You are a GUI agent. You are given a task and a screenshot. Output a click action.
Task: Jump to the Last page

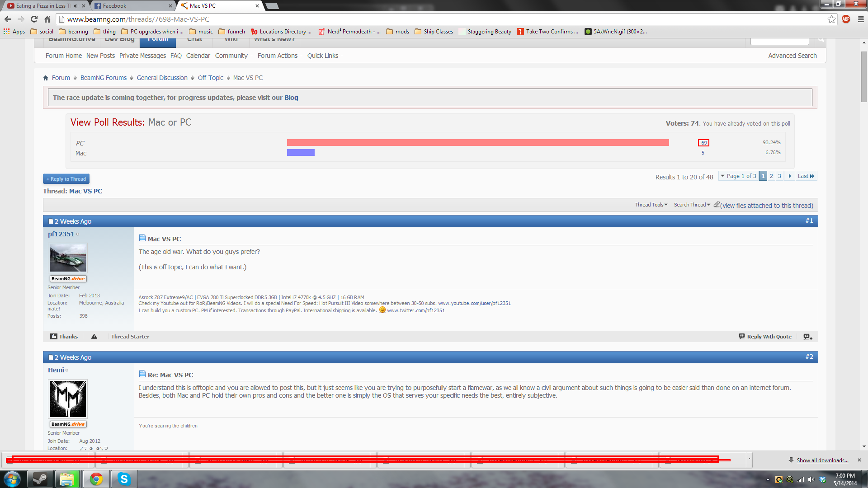pyautogui.click(x=806, y=176)
